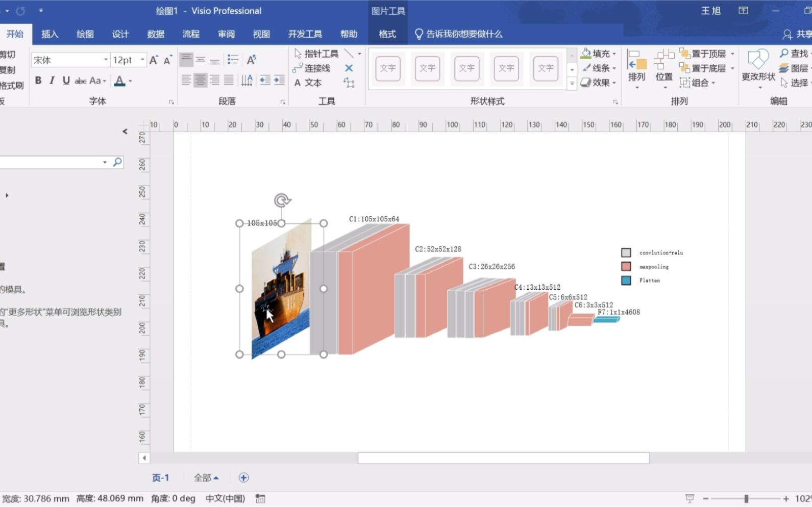812x507 pixels.
Task: Open the Effects (效果) dropdown
Action: [x=599, y=83]
